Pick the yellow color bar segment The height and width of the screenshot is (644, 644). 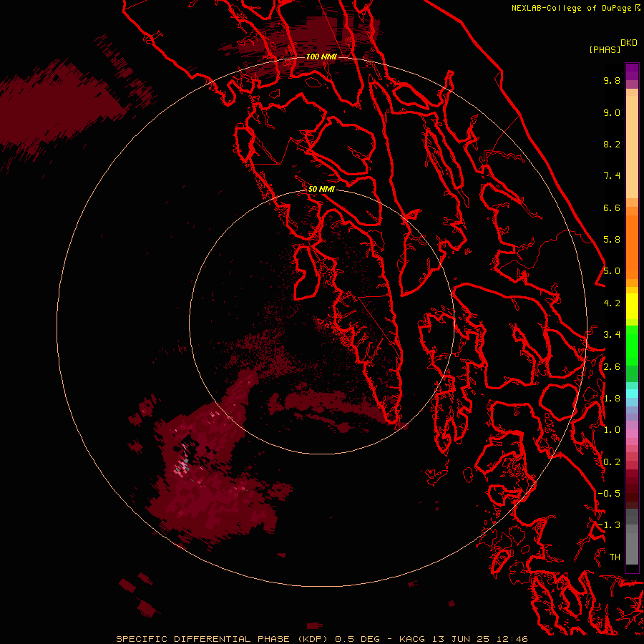click(632, 306)
